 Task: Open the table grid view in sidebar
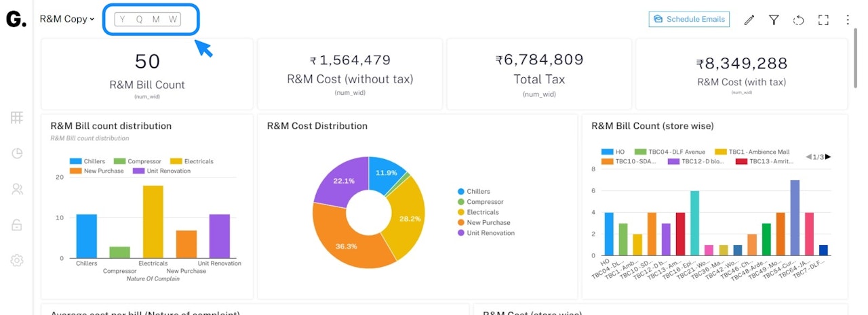(17, 118)
